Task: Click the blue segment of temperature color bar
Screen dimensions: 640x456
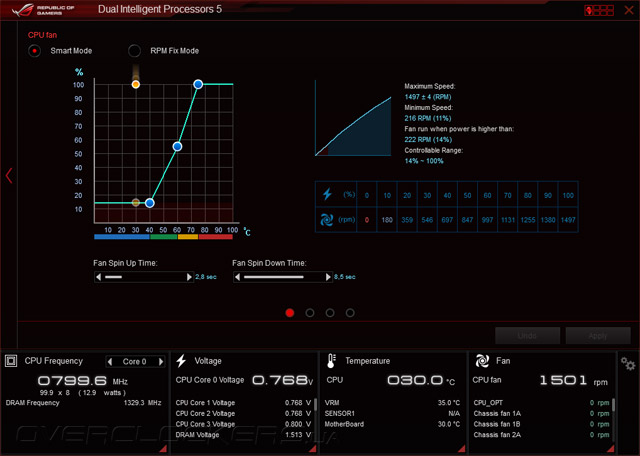Action: (122, 237)
